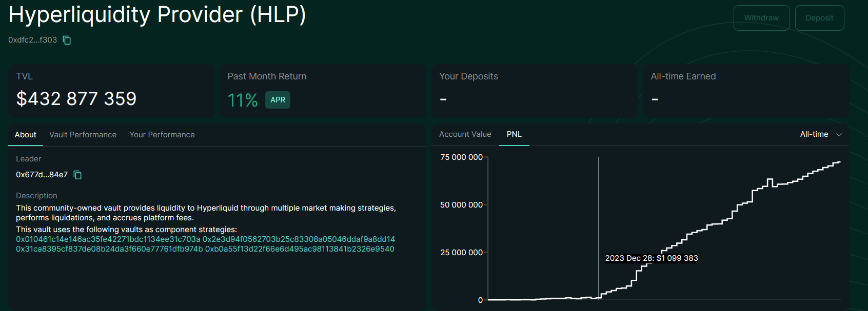Screen dimensions: 868x311
Task: Click the All-time Earned card
Action: 746,91
